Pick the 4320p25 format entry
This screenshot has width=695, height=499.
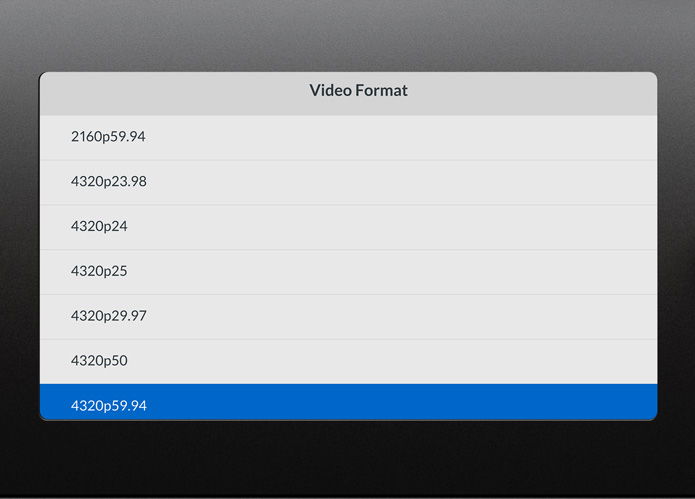click(x=348, y=271)
